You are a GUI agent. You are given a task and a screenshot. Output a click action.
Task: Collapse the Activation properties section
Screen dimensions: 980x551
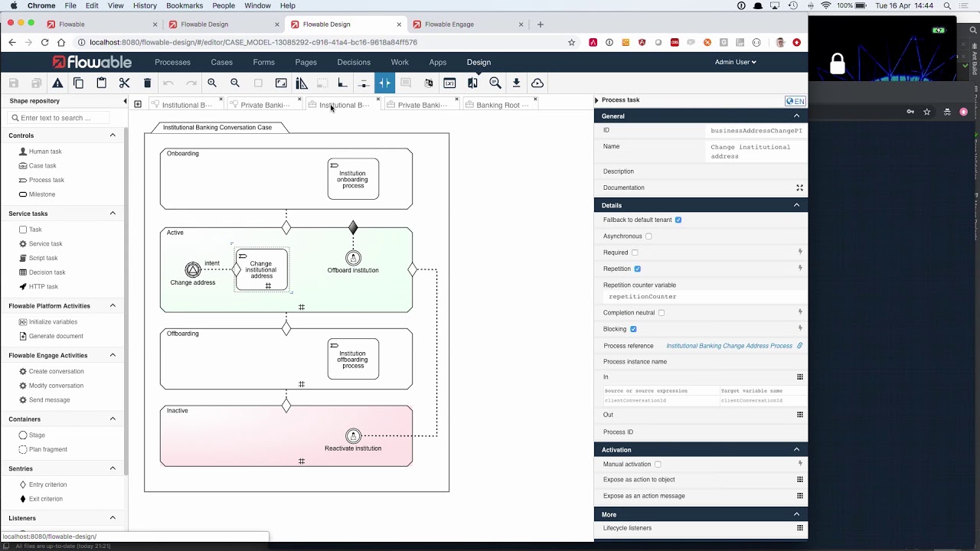(x=796, y=449)
